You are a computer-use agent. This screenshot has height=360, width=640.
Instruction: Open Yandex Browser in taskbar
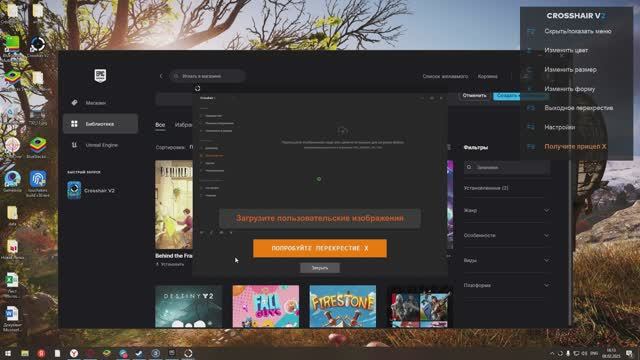[x=73, y=353]
